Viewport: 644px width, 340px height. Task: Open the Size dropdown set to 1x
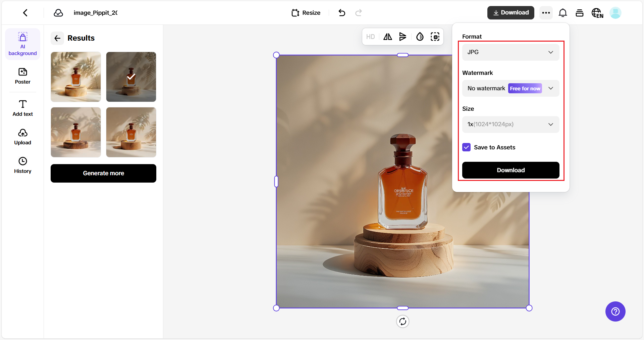pos(510,124)
